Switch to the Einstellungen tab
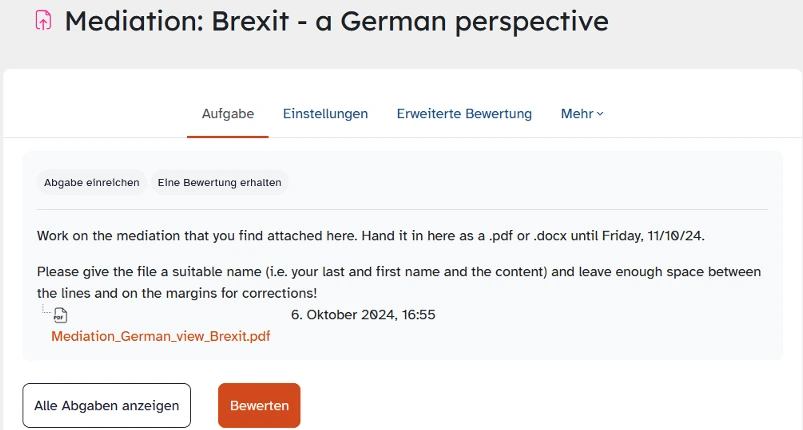 point(325,114)
